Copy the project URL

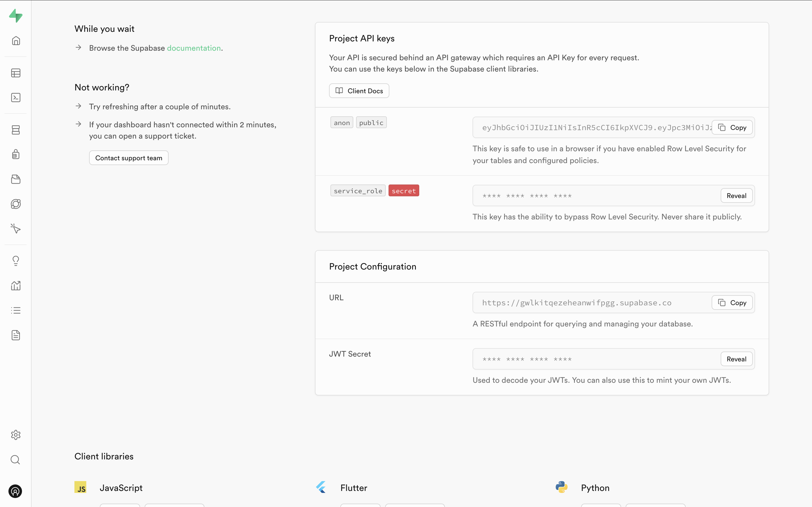731,303
